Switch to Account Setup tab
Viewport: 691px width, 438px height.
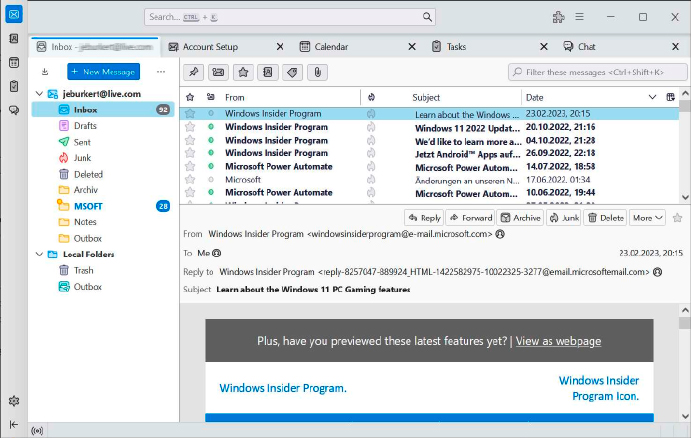pyautogui.click(x=210, y=47)
